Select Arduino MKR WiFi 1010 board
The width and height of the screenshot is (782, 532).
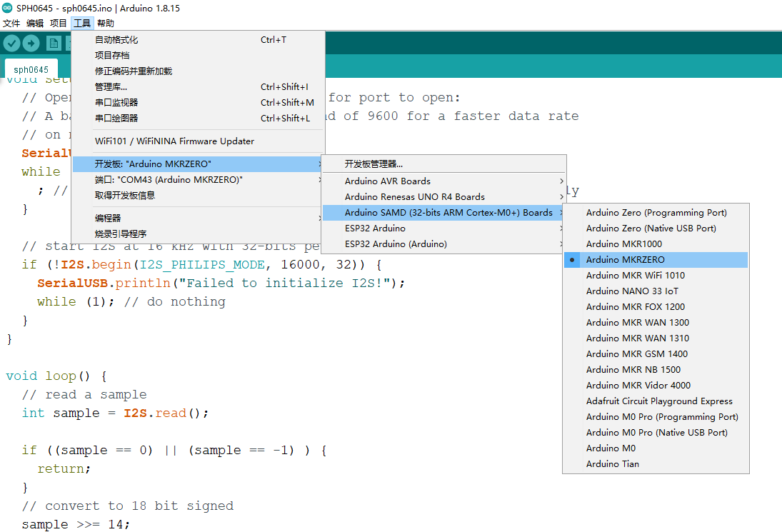click(x=656, y=275)
